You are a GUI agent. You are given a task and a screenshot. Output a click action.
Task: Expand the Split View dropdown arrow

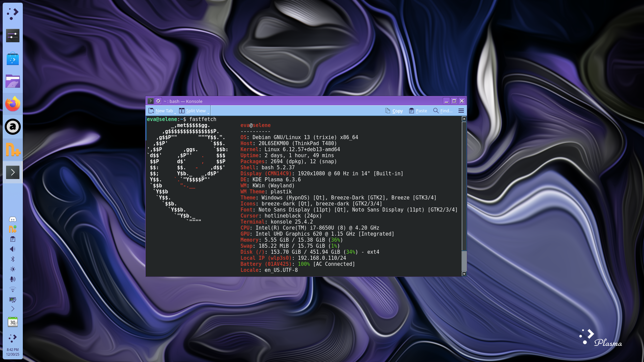208,112
